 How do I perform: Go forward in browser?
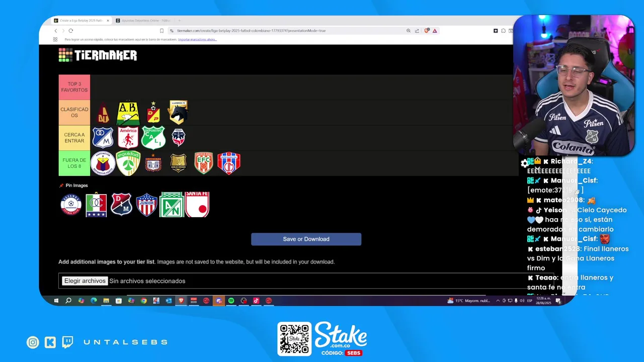[x=63, y=31]
